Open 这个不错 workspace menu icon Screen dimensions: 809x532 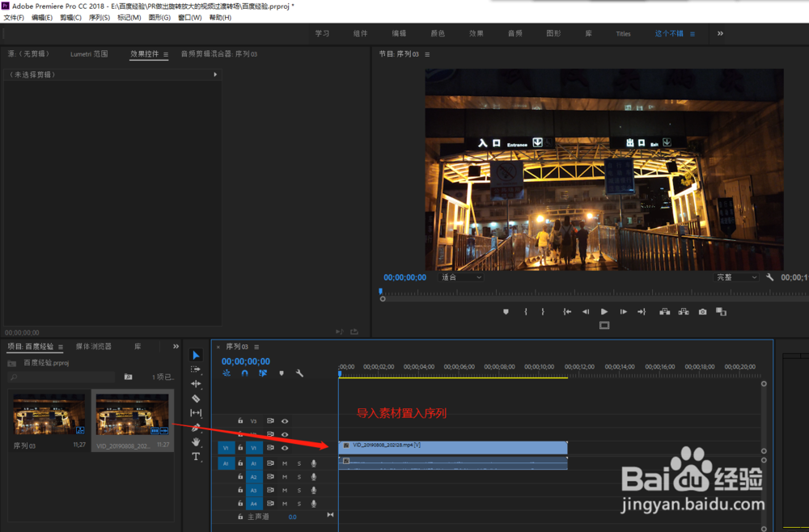click(x=693, y=34)
